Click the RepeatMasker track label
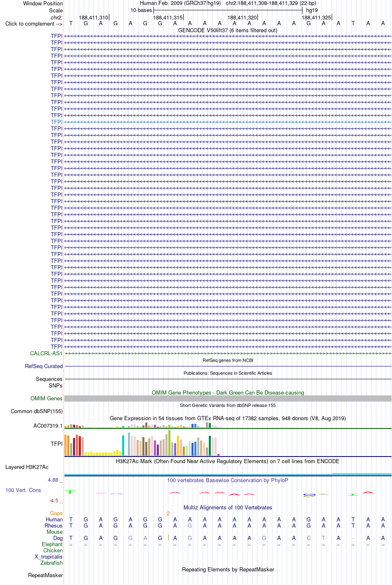 click(x=45, y=575)
